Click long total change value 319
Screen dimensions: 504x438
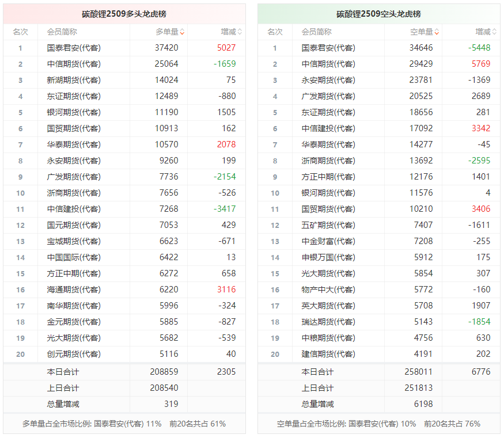pyautogui.click(x=171, y=404)
